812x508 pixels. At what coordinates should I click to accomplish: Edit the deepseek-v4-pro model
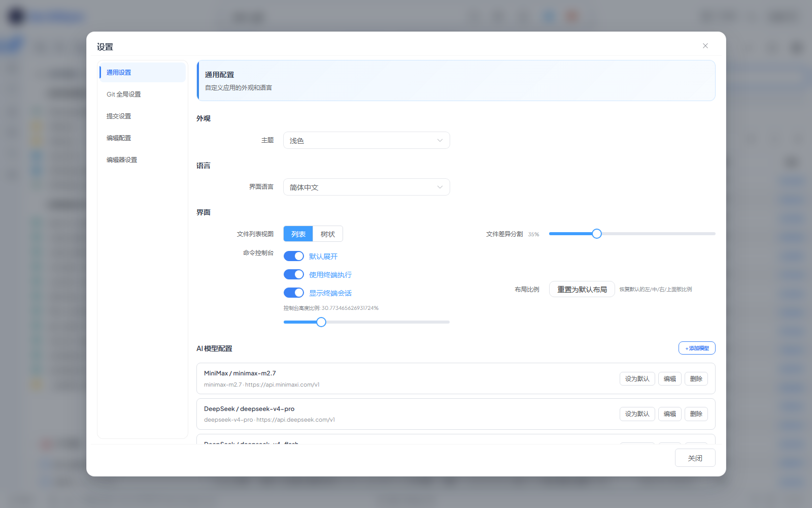pyautogui.click(x=670, y=414)
